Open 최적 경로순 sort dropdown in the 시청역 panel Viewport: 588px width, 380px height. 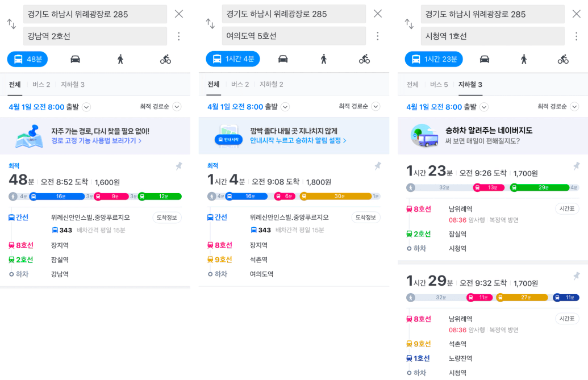[574, 106]
